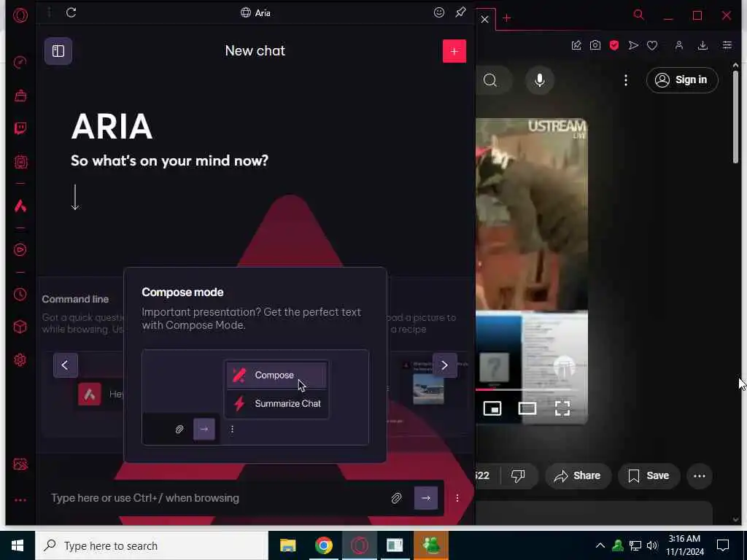Take a snapshot with camera icon
747x560 pixels.
(x=595, y=45)
